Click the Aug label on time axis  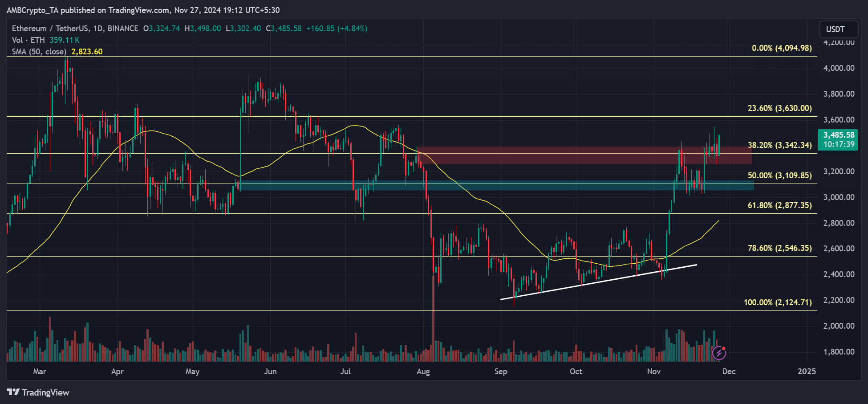[x=423, y=371]
